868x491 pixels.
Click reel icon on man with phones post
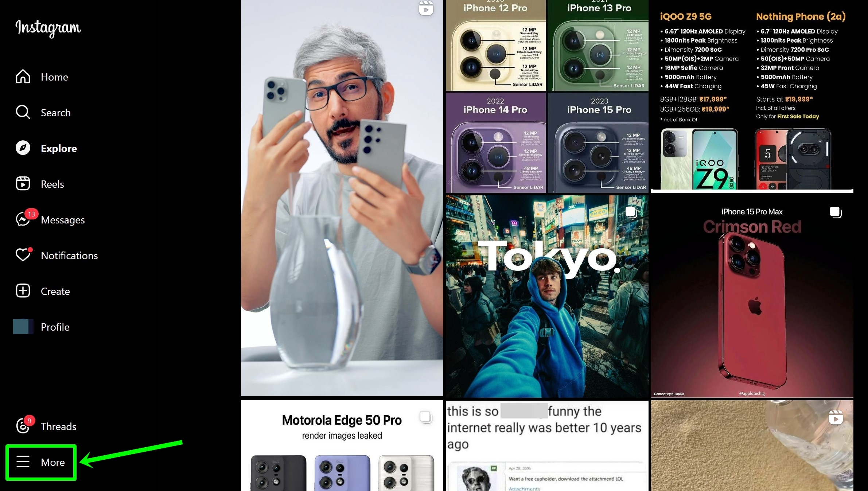426,8
